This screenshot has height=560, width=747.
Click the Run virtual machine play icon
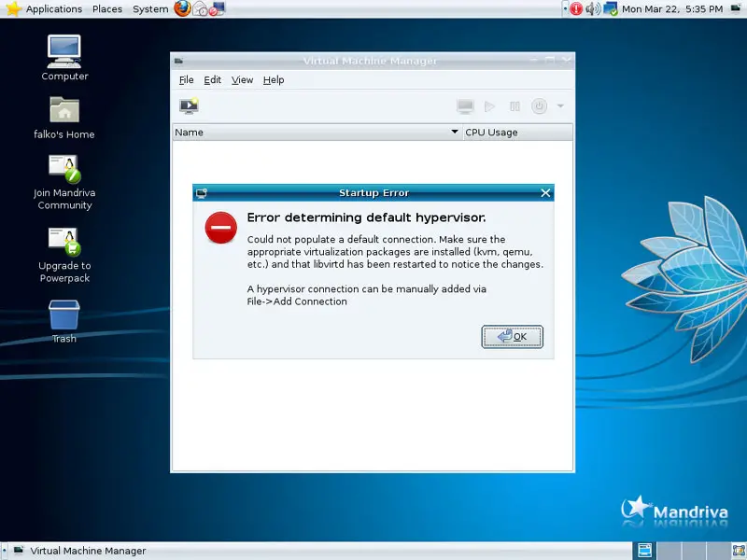[489, 106]
